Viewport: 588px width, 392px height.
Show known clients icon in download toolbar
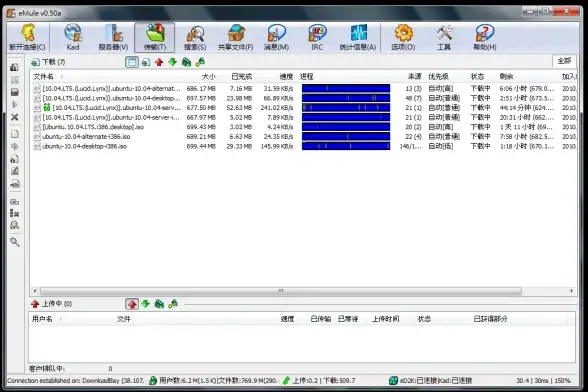[200, 62]
